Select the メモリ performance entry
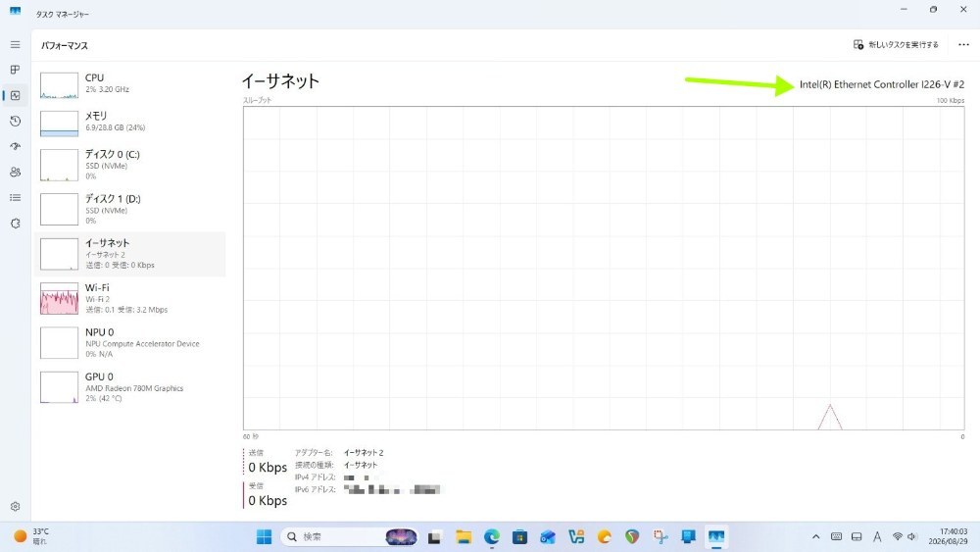 129,124
